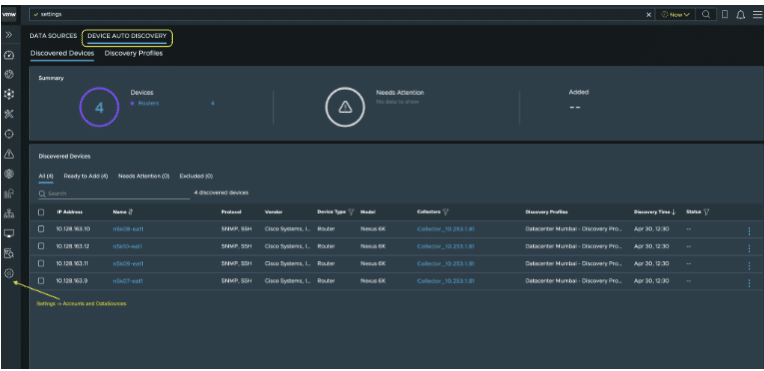This screenshot has height=371, width=764.
Task: Click the network topology sidebar icon
Action: [x=9, y=214]
